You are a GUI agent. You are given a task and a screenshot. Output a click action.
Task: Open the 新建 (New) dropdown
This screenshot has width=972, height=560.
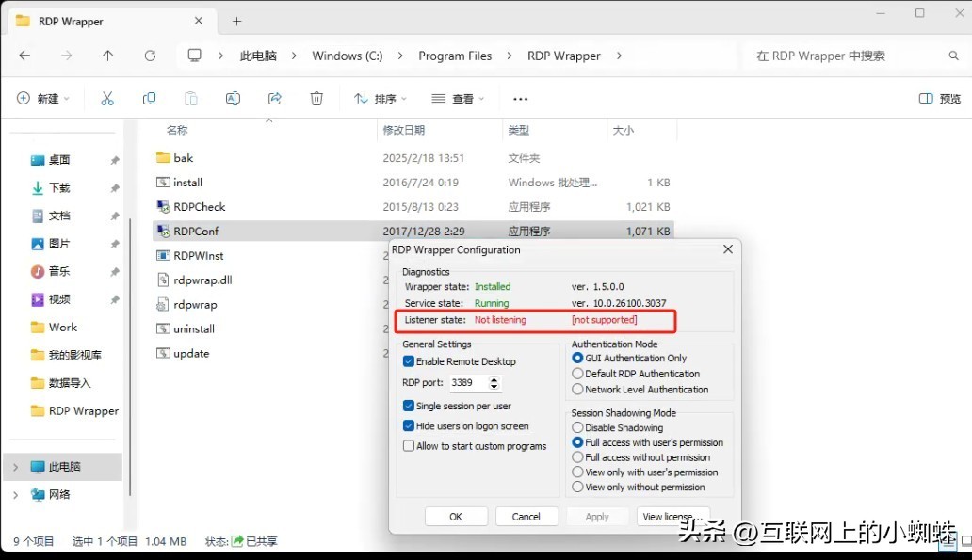pos(42,99)
